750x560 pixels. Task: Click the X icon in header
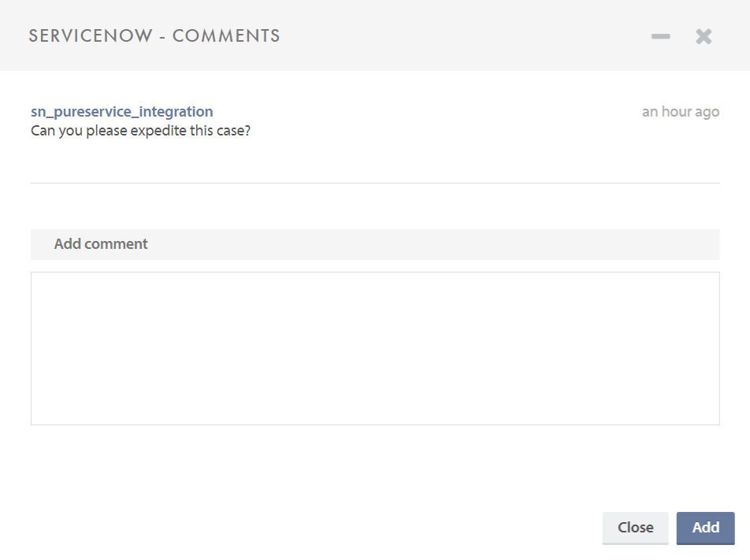coord(704,36)
